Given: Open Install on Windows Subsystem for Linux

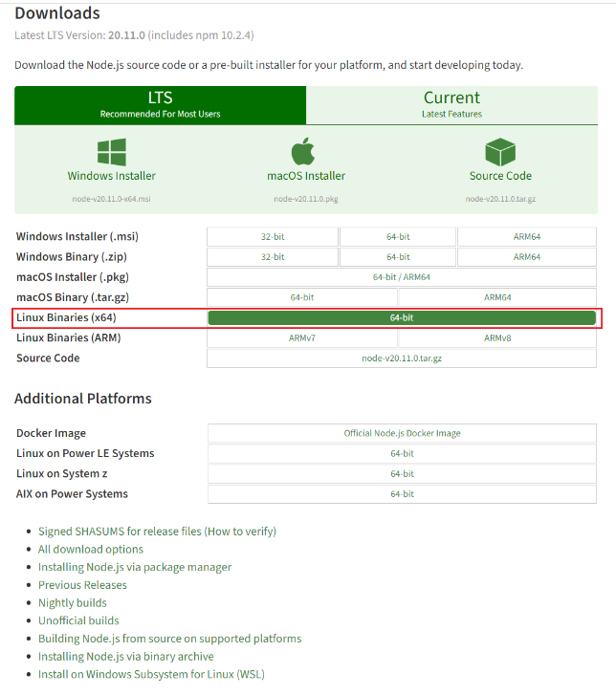Looking at the screenshot, I should tap(151, 674).
